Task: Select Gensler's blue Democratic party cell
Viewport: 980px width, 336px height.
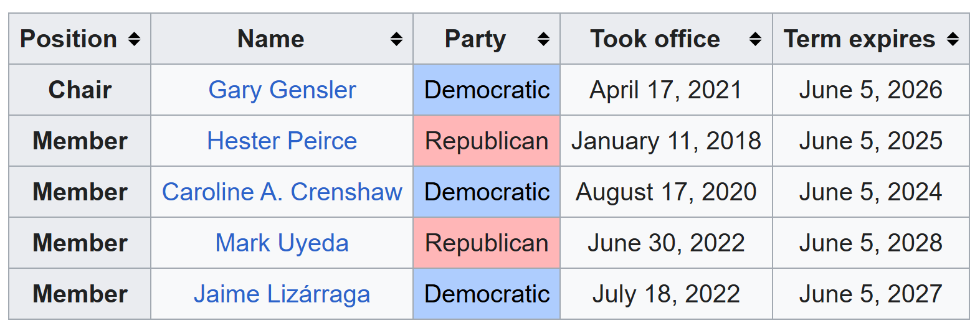Action: click(487, 90)
